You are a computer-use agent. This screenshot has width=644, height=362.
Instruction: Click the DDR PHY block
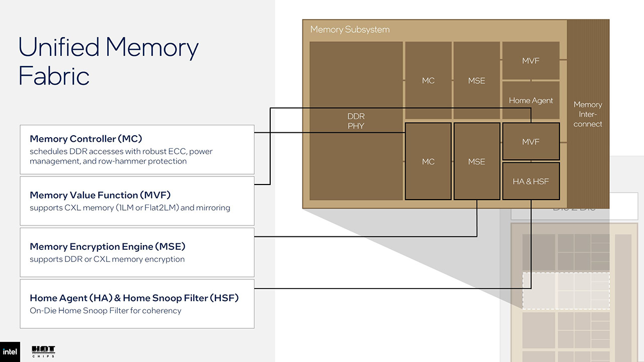[x=356, y=121]
